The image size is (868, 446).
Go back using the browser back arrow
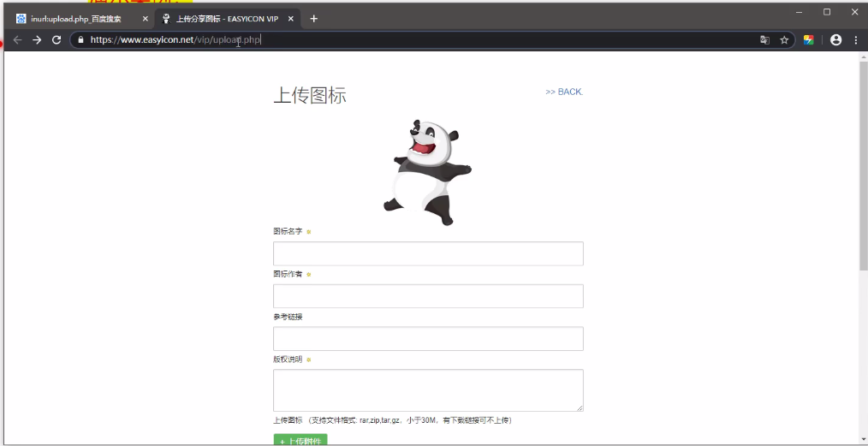17,39
